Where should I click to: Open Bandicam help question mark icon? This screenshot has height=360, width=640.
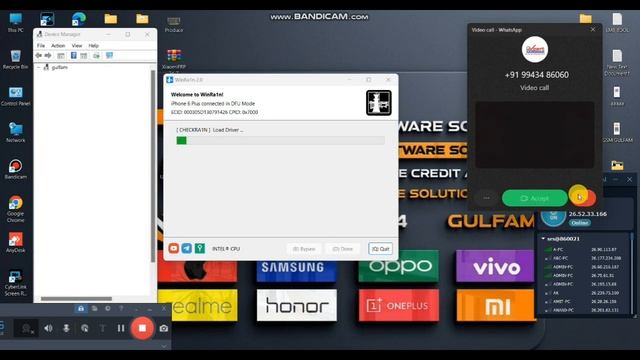[121, 309]
